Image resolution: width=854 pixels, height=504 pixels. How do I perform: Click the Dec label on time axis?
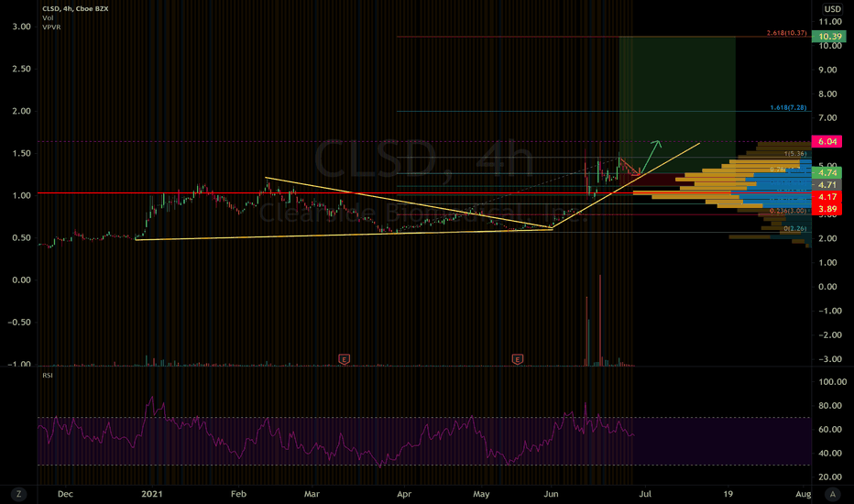coord(65,494)
